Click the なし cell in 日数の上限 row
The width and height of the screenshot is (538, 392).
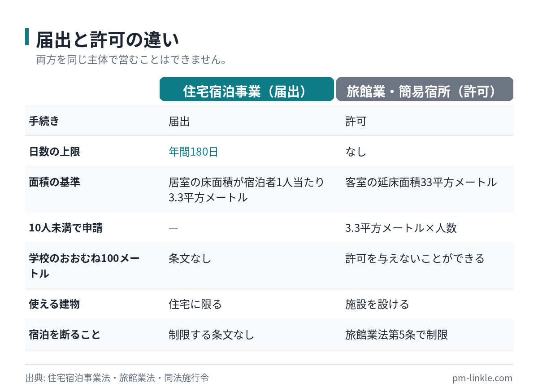(x=356, y=152)
